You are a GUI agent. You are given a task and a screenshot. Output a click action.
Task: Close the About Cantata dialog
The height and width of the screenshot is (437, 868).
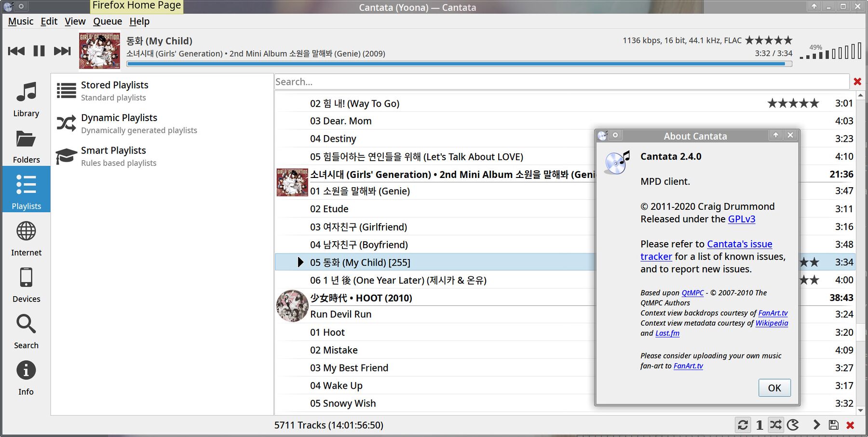[x=790, y=136]
